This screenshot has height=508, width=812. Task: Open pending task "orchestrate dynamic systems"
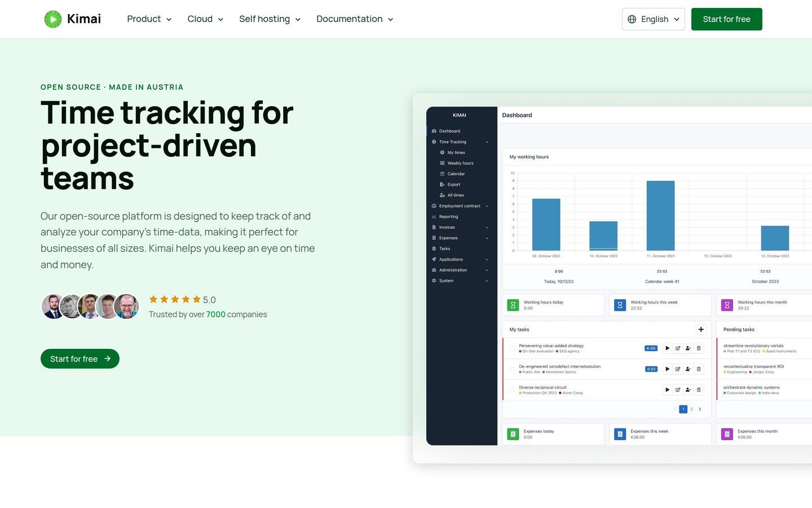point(752,388)
